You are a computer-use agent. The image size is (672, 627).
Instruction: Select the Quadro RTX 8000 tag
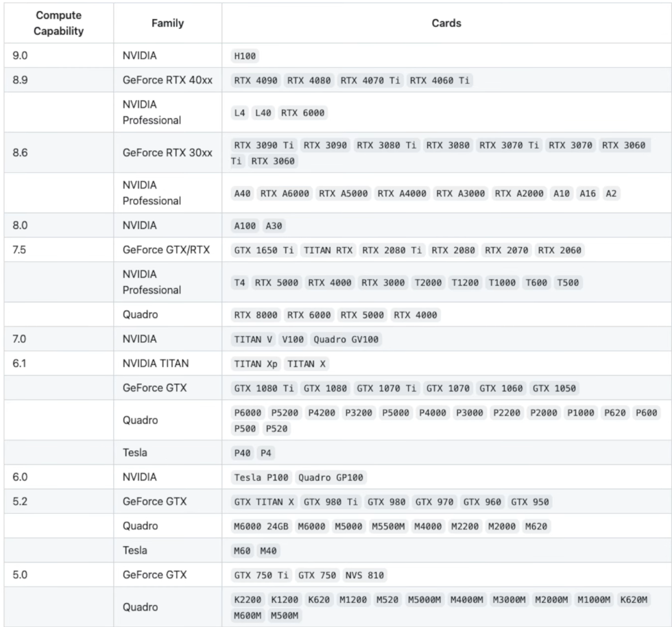coord(255,315)
